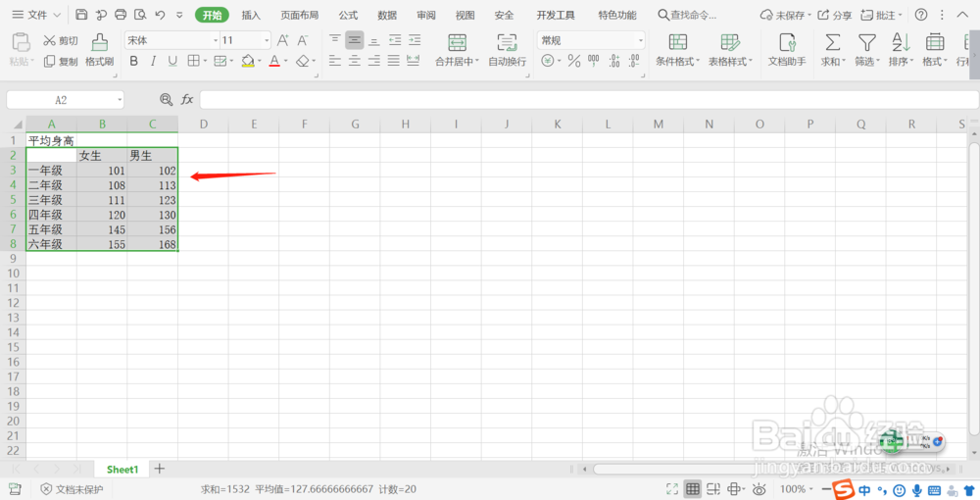Save the workbook with the Save icon
This screenshot has height=500, width=980.
pos(81,15)
